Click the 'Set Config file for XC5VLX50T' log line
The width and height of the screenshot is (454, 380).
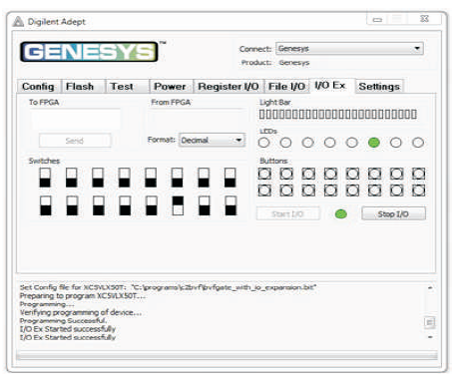click(x=168, y=287)
